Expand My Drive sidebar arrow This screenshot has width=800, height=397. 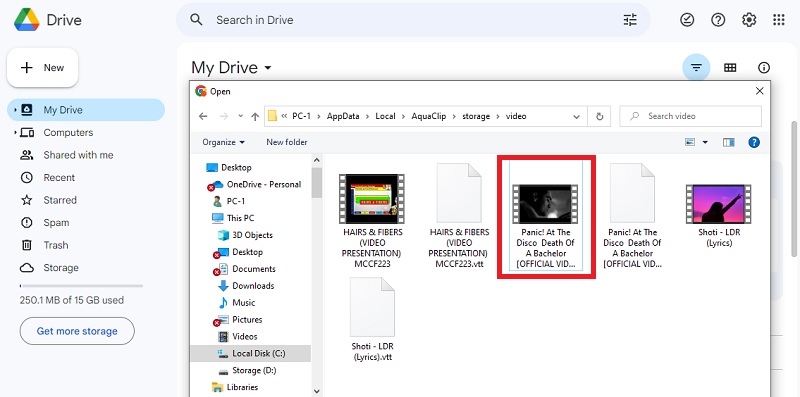pos(15,110)
